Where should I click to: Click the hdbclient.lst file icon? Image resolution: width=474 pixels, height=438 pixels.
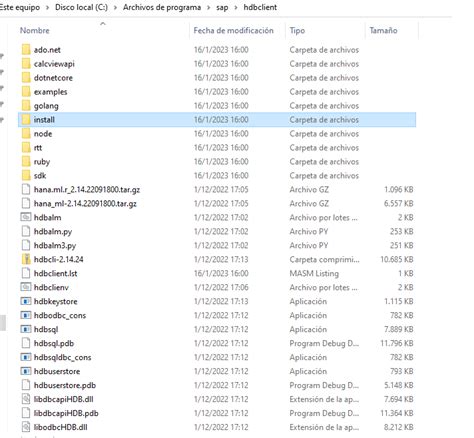click(x=26, y=273)
